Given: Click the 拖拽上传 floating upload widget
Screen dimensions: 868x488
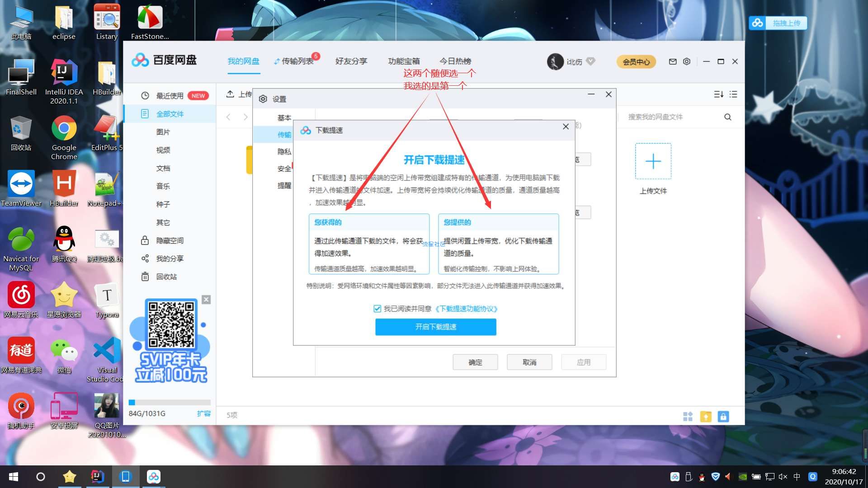Looking at the screenshot, I should coord(778,23).
